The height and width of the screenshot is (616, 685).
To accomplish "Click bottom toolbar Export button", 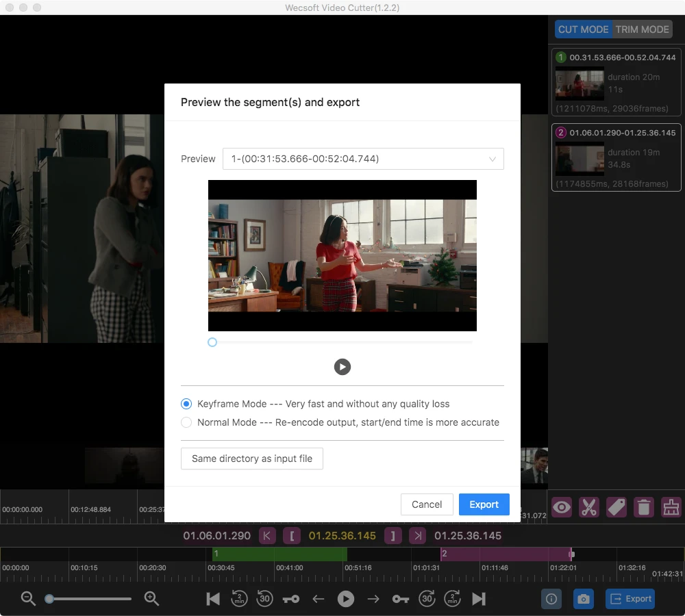I will click(630, 599).
